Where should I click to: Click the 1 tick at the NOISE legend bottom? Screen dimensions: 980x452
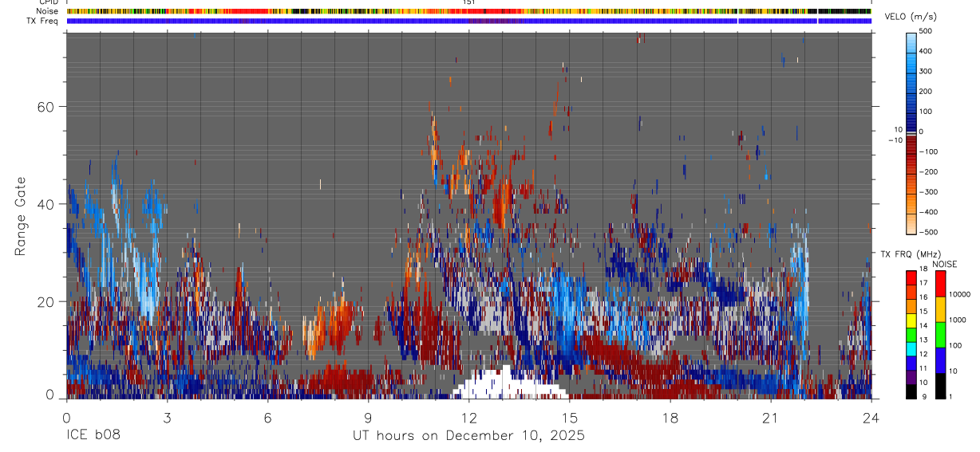click(x=950, y=396)
